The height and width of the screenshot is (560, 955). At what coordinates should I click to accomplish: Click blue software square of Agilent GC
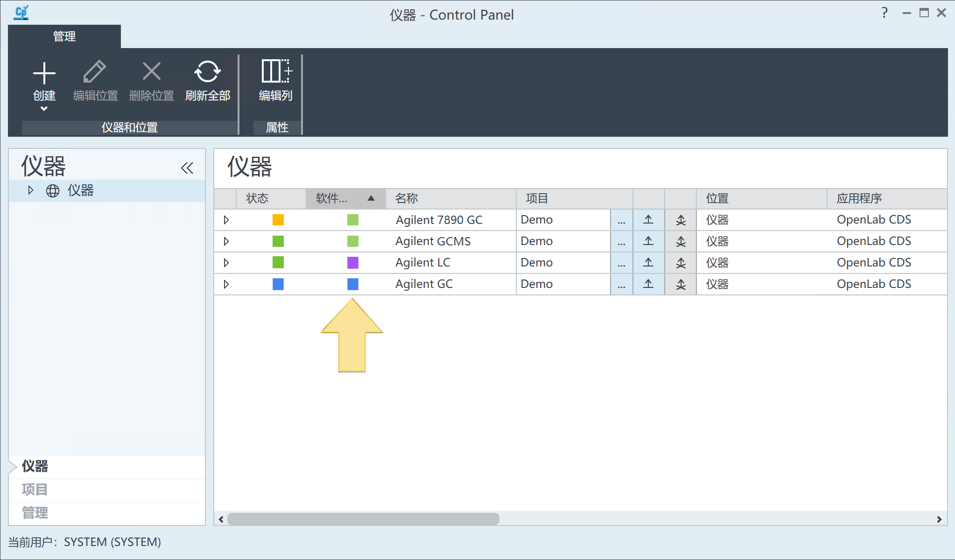click(x=353, y=284)
